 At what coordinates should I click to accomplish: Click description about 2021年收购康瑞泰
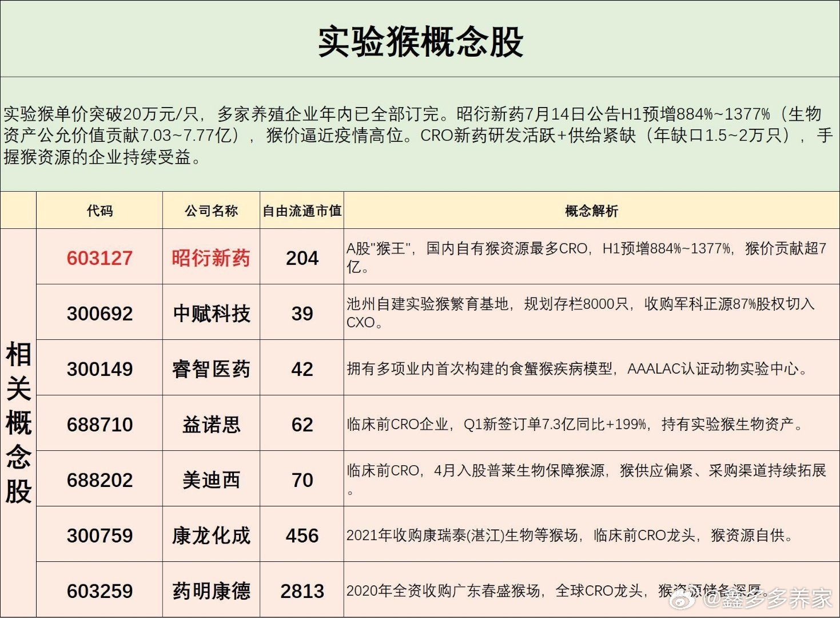(x=571, y=535)
